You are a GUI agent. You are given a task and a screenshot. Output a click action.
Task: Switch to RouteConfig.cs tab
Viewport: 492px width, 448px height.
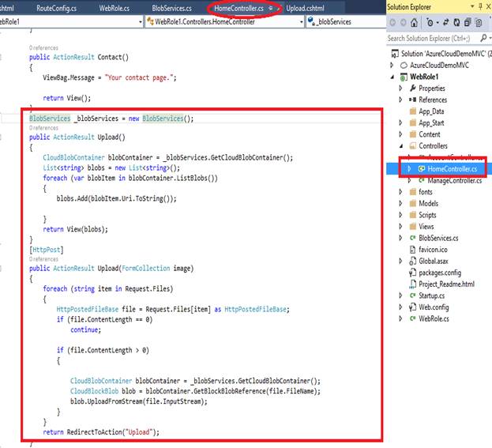57,8
